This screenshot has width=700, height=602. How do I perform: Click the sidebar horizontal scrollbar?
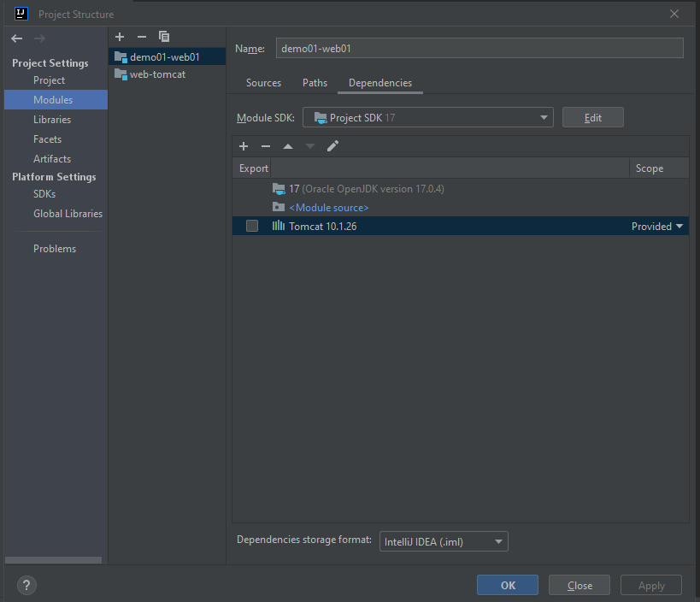click(53, 560)
